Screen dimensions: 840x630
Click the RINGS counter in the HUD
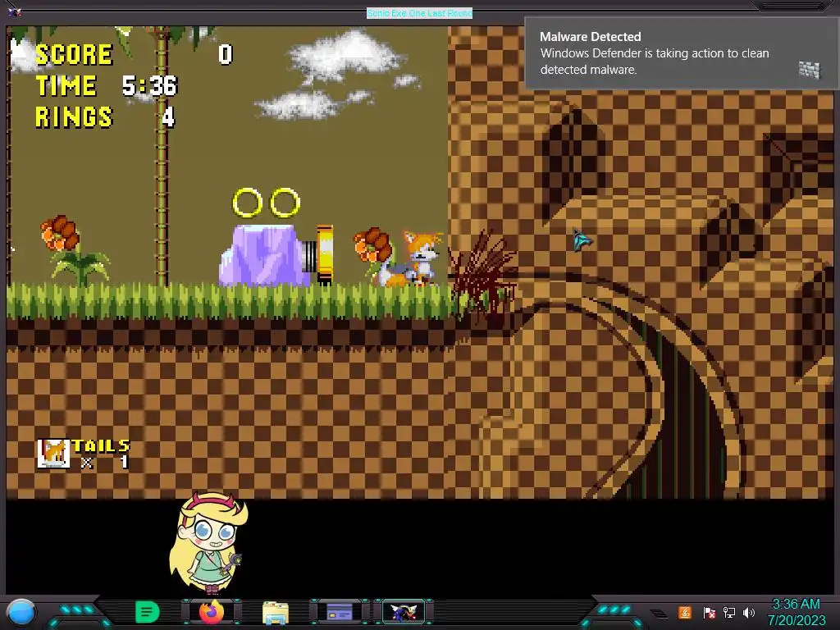tap(105, 116)
